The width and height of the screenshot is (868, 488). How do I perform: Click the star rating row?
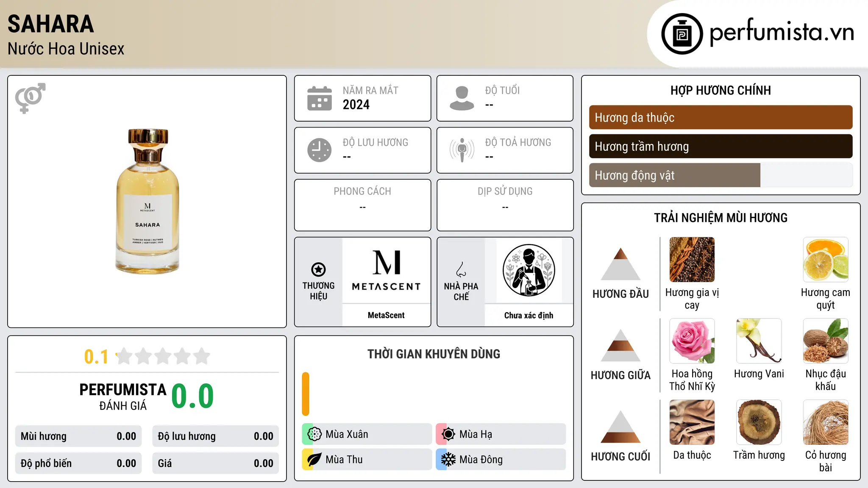[x=163, y=356]
